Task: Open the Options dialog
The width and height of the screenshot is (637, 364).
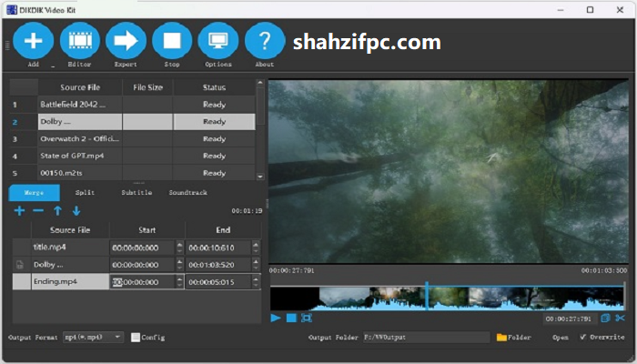Action: 218,42
